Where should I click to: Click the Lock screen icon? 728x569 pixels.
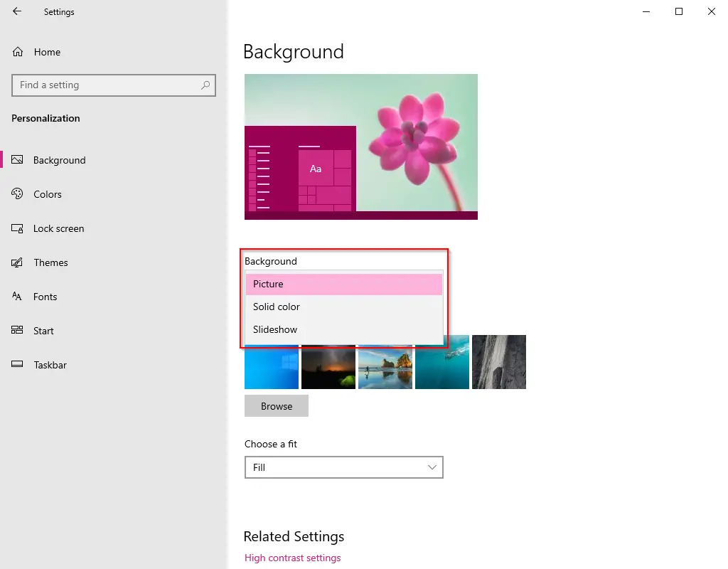pos(17,228)
